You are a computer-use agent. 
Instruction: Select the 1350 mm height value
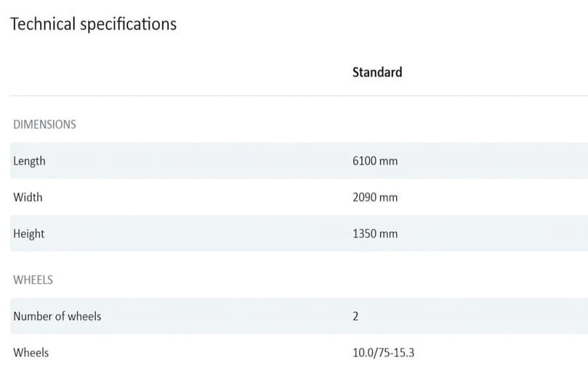374,234
